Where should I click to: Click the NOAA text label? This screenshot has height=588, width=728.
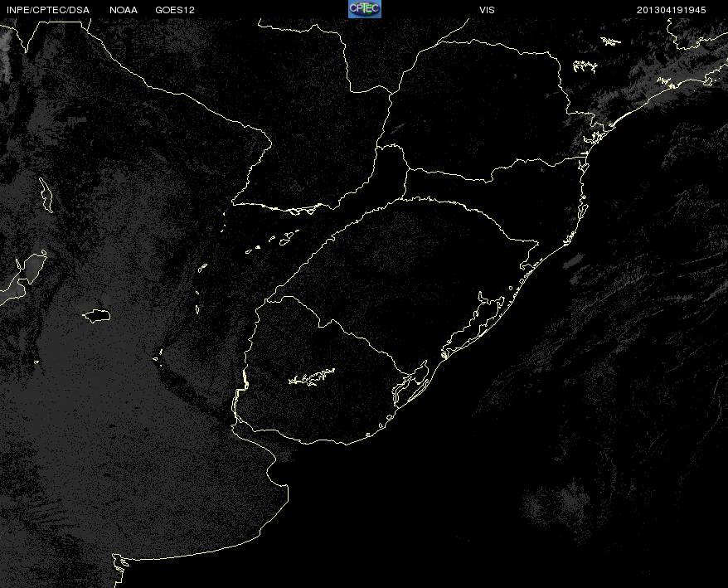tap(124, 10)
